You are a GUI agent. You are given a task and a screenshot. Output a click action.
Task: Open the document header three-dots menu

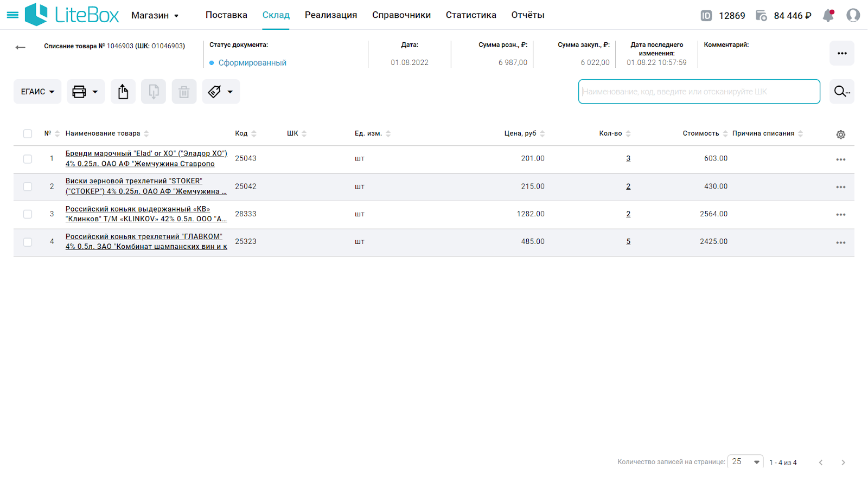click(x=842, y=53)
